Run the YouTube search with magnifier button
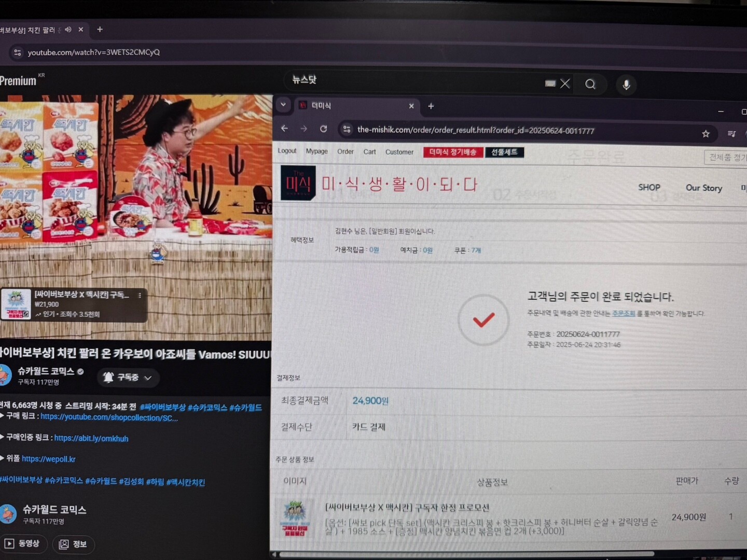 [590, 84]
